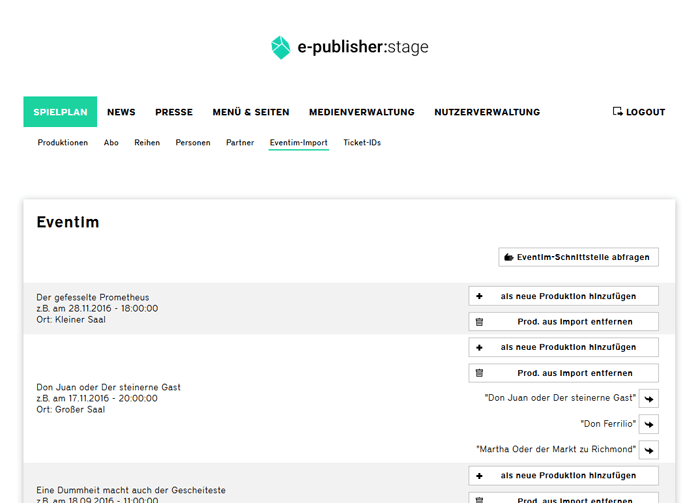
Task: Click the date text 28.11.2016 - 18:00:00
Action: (x=113, y=308)
